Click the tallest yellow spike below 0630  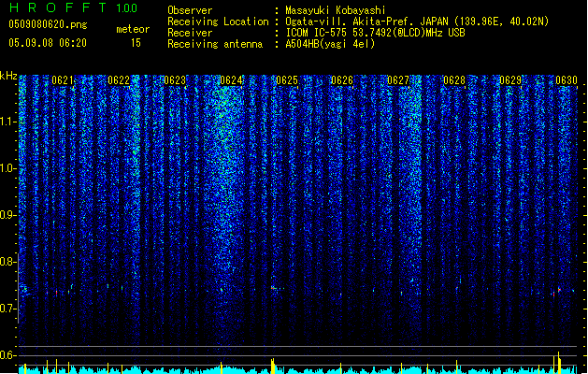559,363
